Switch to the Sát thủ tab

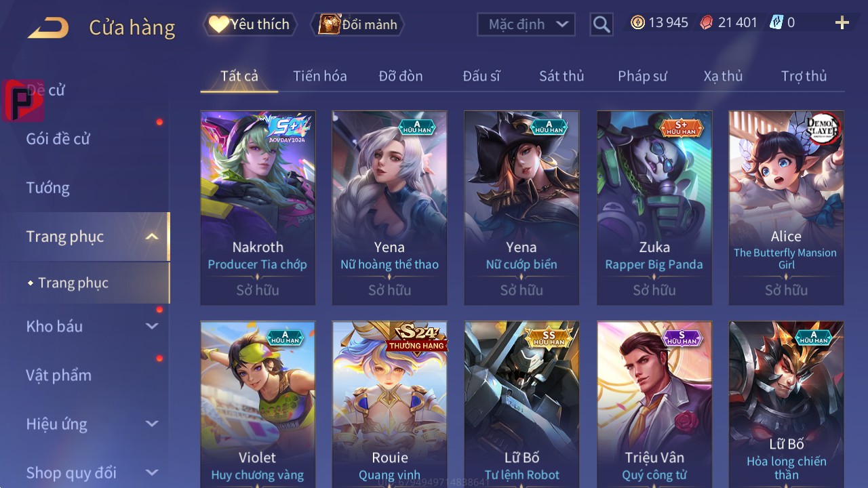(561, 76)
